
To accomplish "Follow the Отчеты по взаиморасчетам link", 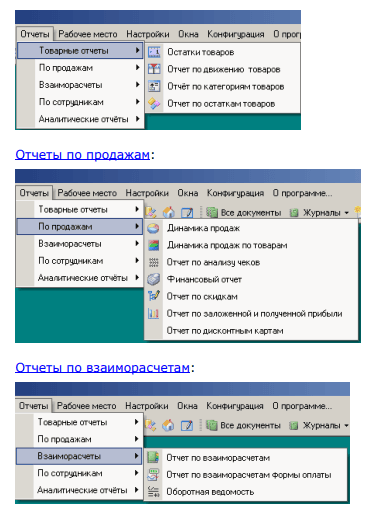I will 103,367.
